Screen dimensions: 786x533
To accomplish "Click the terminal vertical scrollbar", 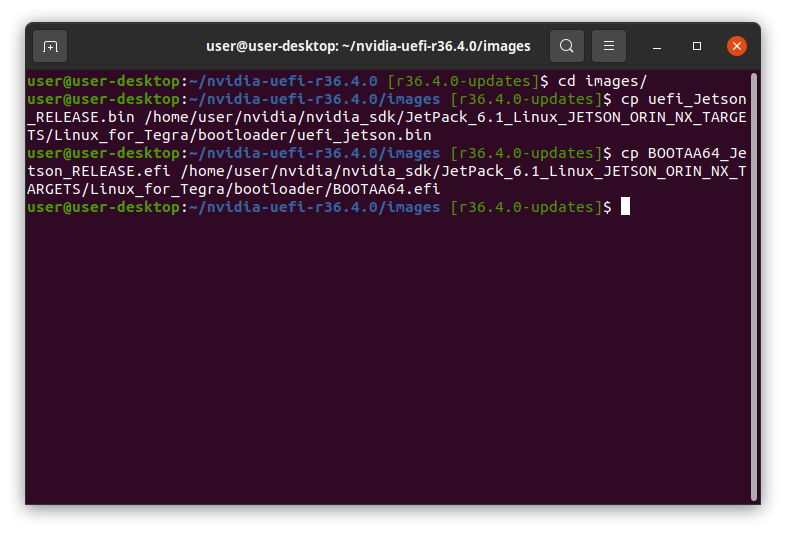I will click(x=753, y=287).
